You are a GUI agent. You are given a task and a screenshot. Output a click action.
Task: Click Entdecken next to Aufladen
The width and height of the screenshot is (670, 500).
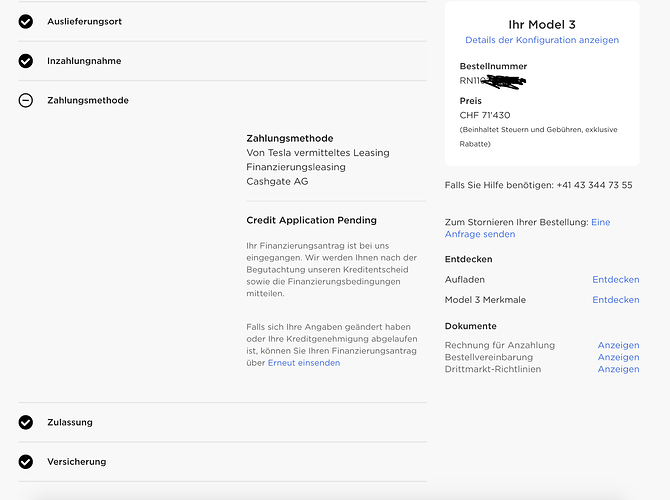point(616,279)
